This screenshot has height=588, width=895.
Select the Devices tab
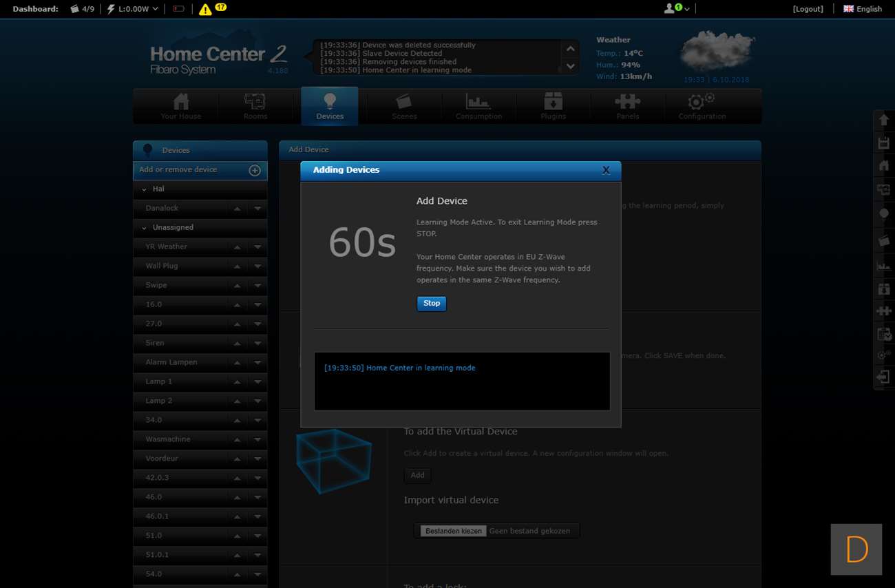pyautogui.click(x=330, y=106)
